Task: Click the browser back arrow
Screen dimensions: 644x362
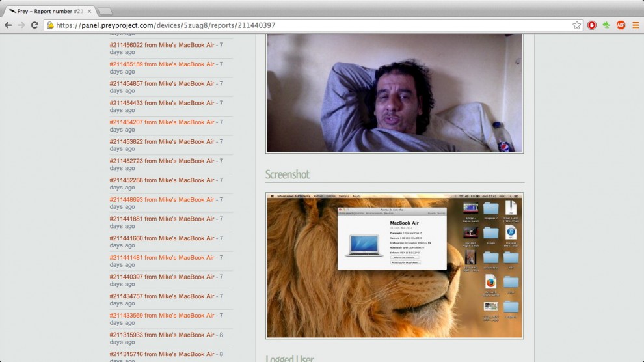Action: click(x=8, y=25)
